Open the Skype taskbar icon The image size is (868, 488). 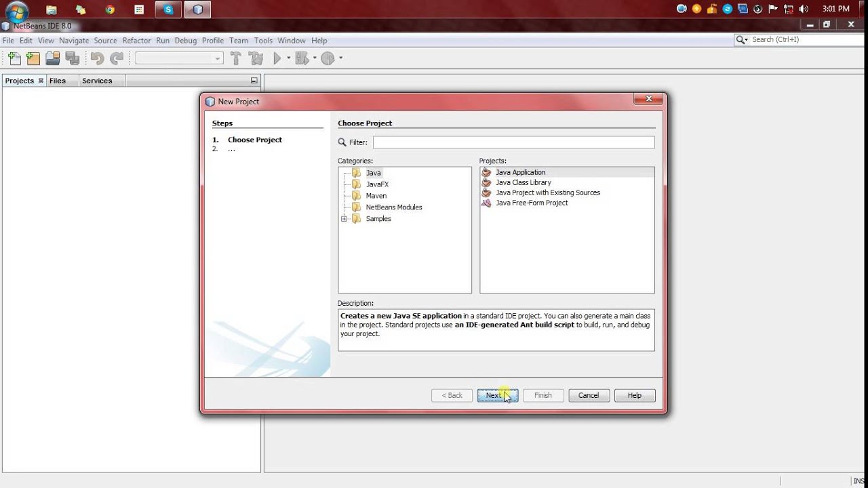coord(168,9)
